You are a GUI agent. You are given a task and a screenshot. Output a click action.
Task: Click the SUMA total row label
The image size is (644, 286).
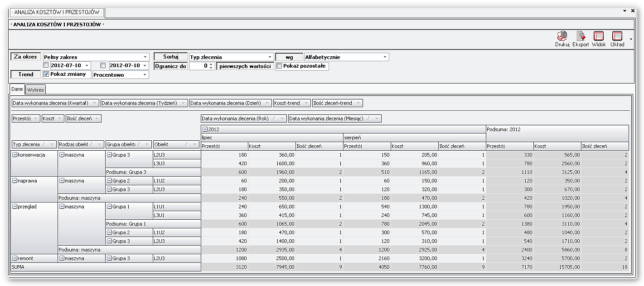pyautogui.click(x=106, y=267)
